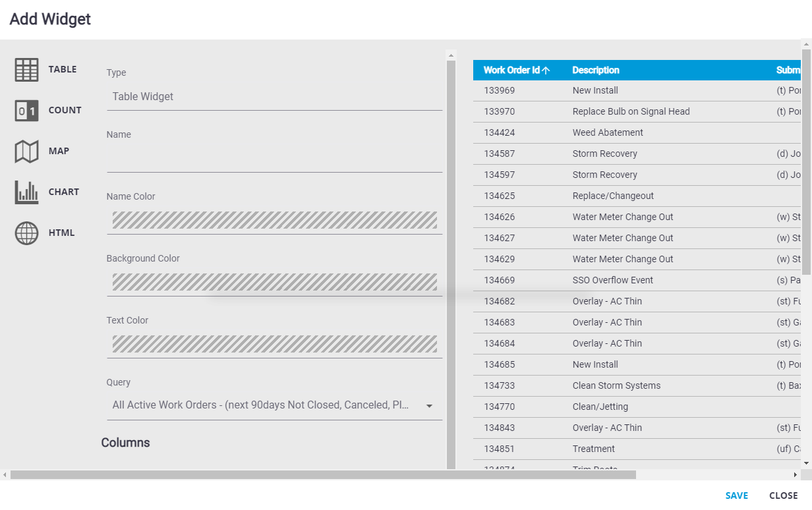
Task: Select work order 134629 cell
Action: tap(499, 260)
